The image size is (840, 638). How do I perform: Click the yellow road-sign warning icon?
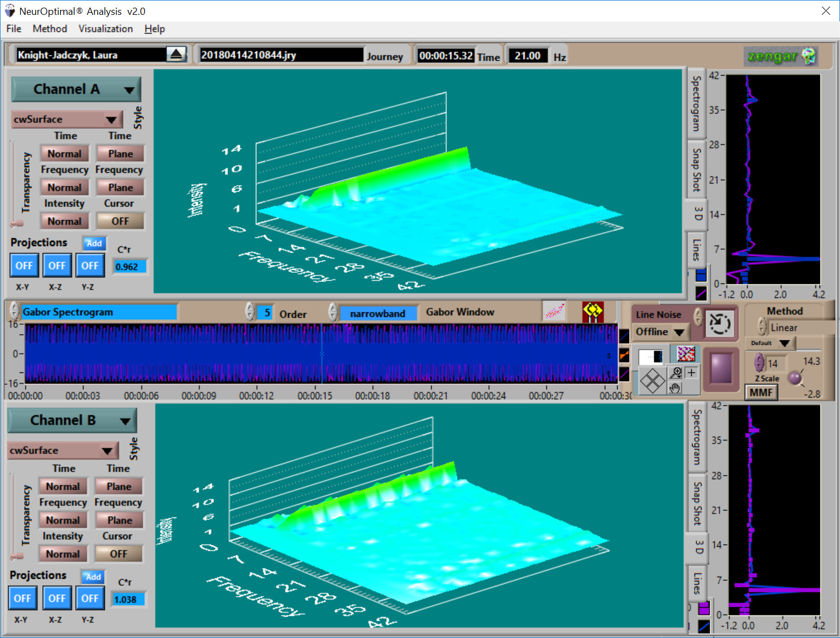click(x=593, y=311)
